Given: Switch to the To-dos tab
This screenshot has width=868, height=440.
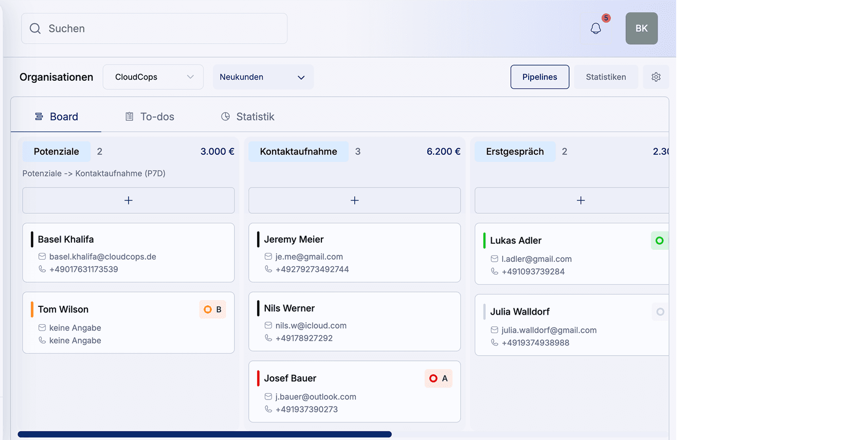Looking at the screenshot, I should 150,117.
